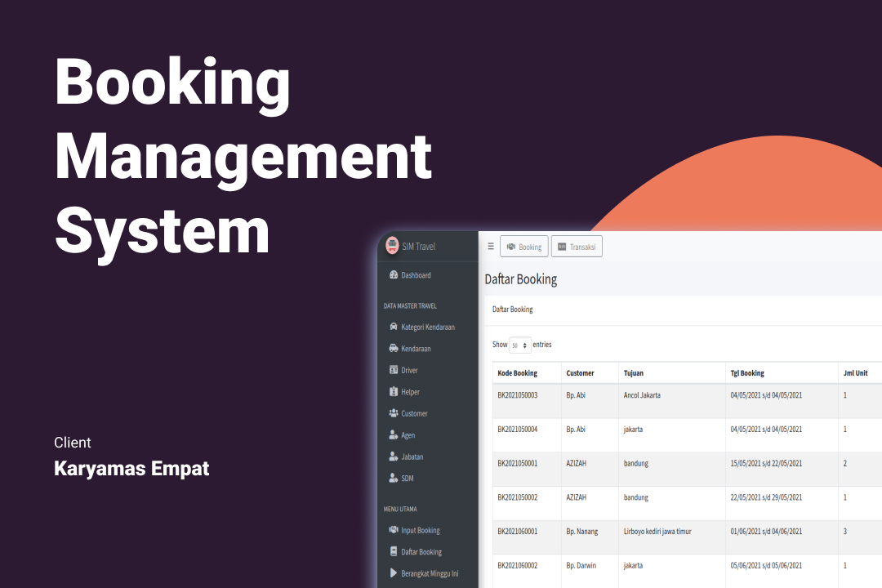Switch to the Transaksi top tab

(x=577, y=247)
